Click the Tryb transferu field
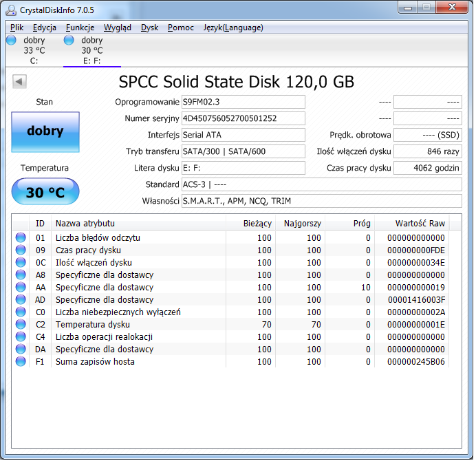This screenshot has height=461, width=476. coord(244,151)
